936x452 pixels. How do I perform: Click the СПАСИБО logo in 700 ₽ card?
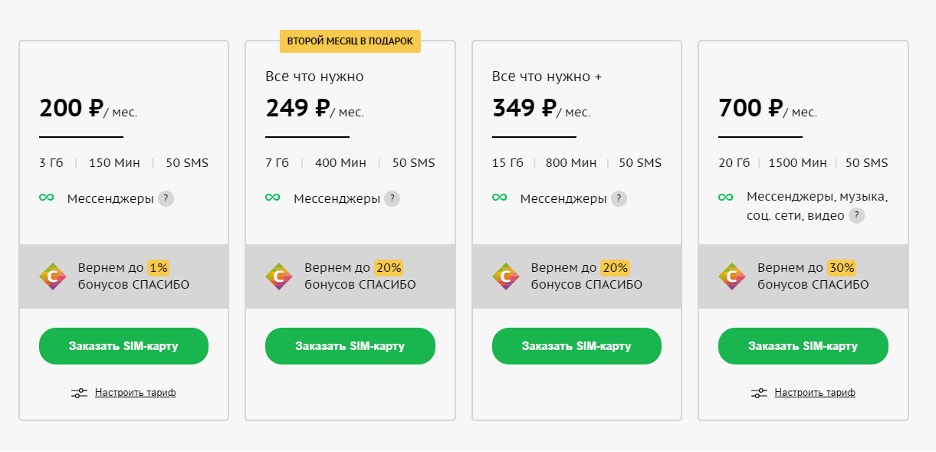(x=732, y=276)
